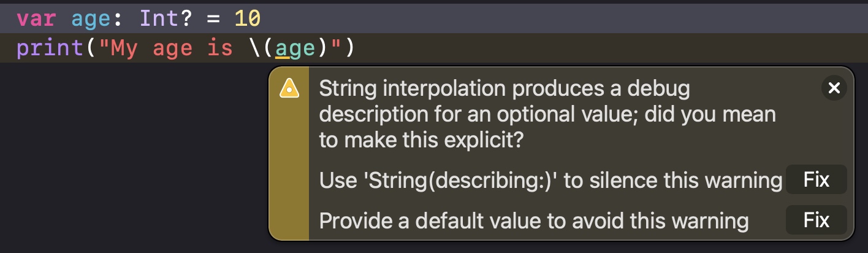Select the 'Provide a default value' suggestion text
The height and width of the screenshot is (253, 868).
tap(533, 220)
